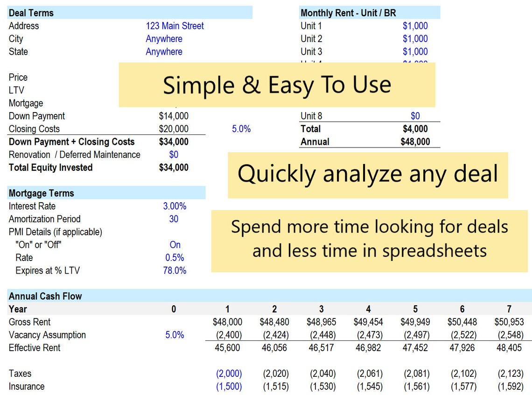
Task: Select the Interest Rate value of 3.00%
Action: (x=175, y=206)
